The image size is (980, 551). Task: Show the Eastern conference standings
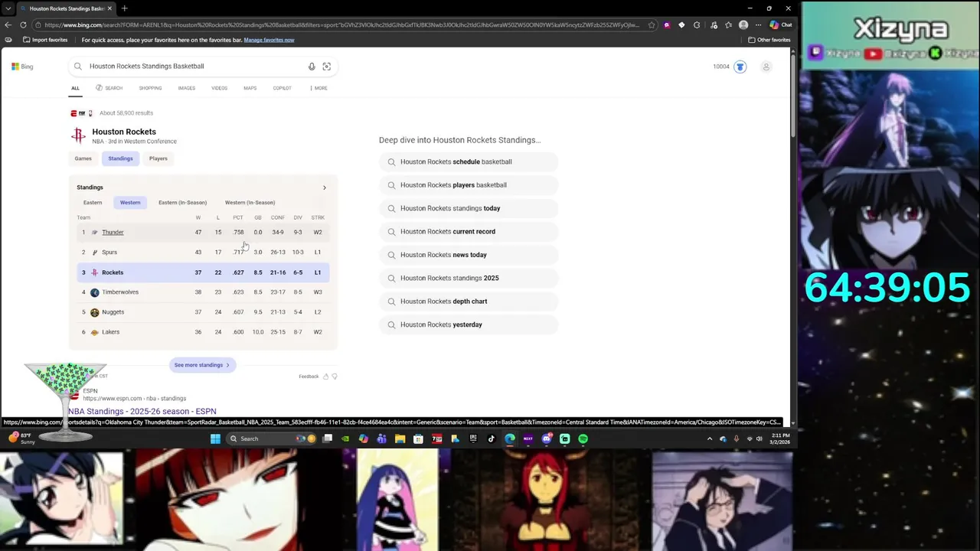point(93,203)
